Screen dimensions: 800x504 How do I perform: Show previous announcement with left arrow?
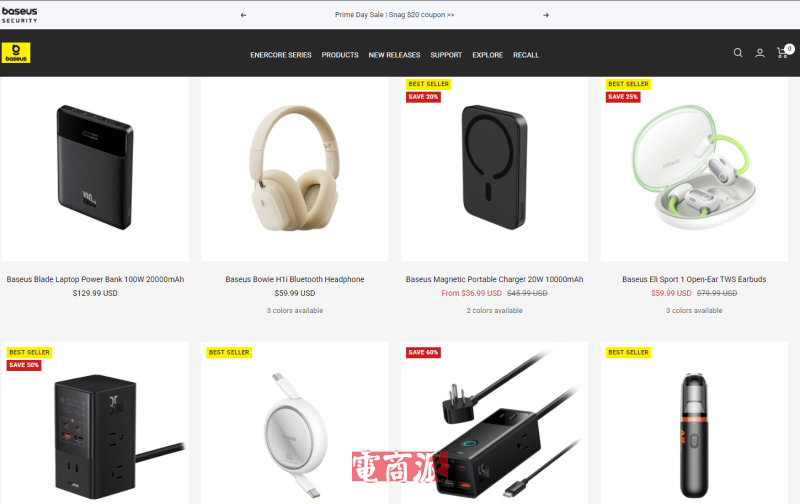pos(243,15)
